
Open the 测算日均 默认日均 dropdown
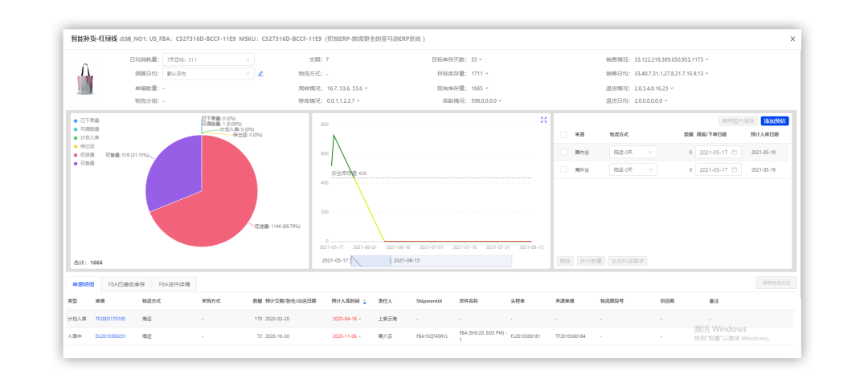(208, 73)
